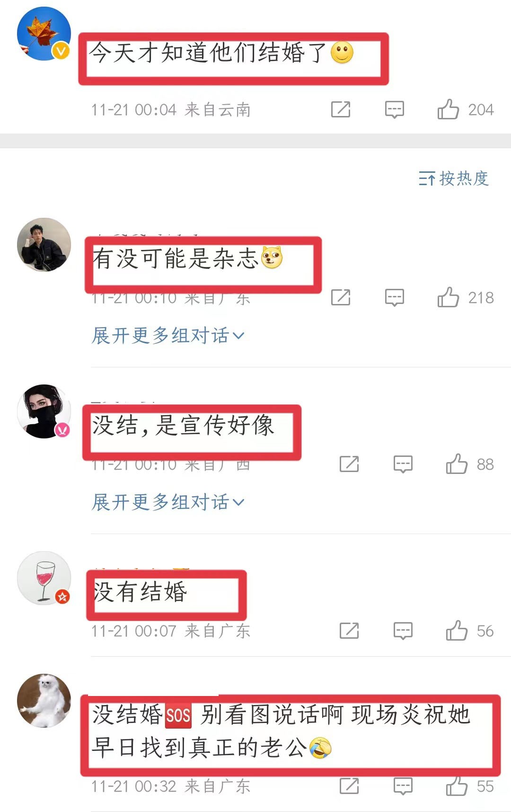Open the maple leaf avatar profile
The image size is (511, 812).
point(44,34)
